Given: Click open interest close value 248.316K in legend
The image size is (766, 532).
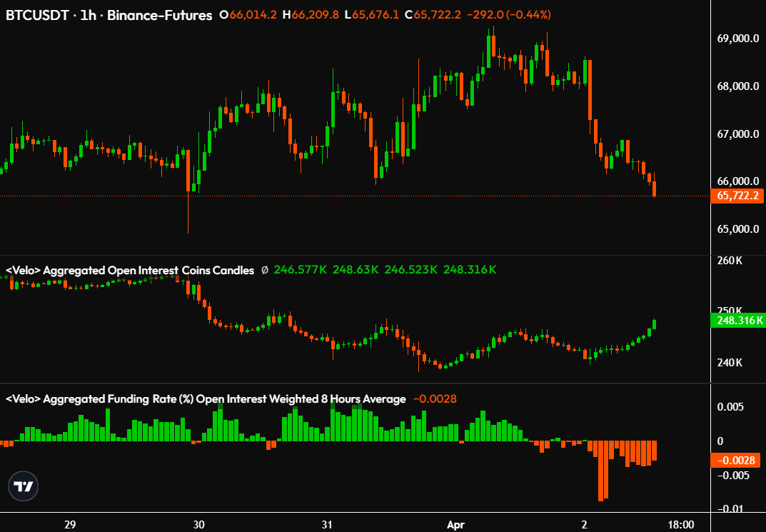Looking at the screenshot, I should (470, 270).
